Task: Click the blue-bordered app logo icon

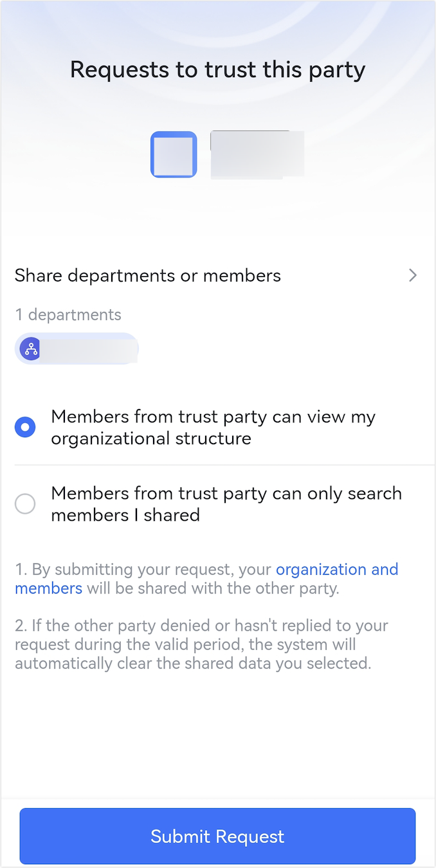Action: pyautogui.click(x=174, y=154)
